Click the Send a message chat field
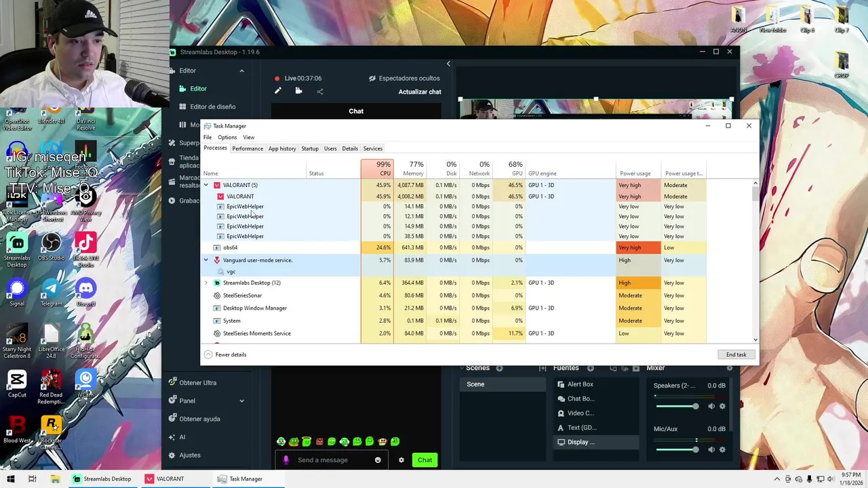Screen dimensions: 868x488 click(332, 460)
